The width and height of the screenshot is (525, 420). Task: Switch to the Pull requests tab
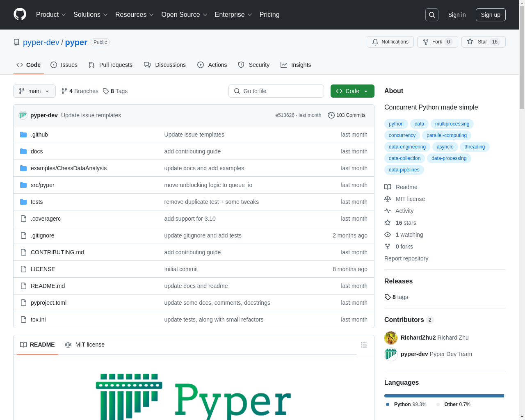[110, 65]
